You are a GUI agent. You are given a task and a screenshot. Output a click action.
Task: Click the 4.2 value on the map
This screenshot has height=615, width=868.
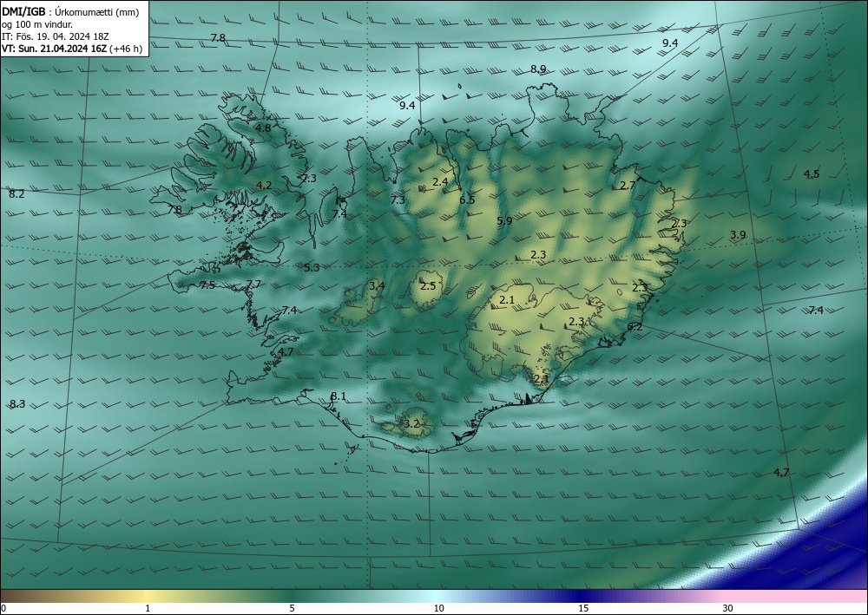click(264, 186)
